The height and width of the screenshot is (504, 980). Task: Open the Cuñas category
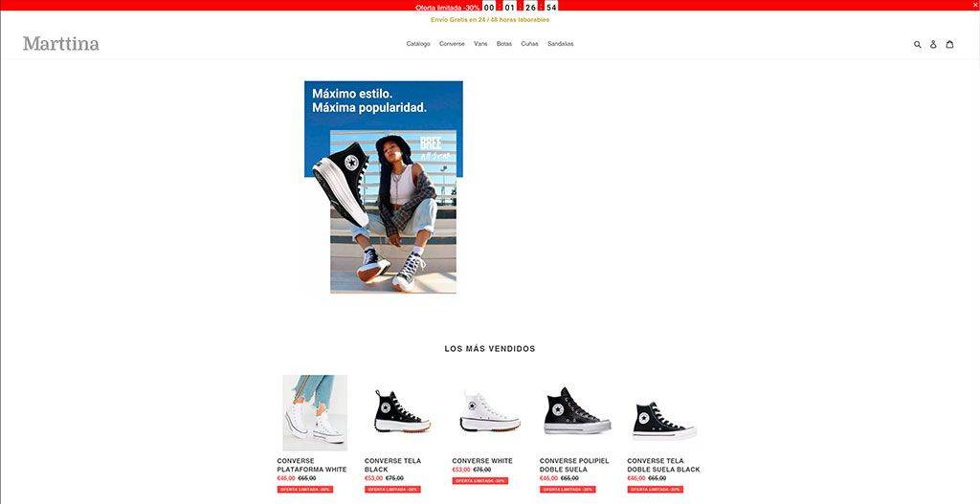coord(529,44)
